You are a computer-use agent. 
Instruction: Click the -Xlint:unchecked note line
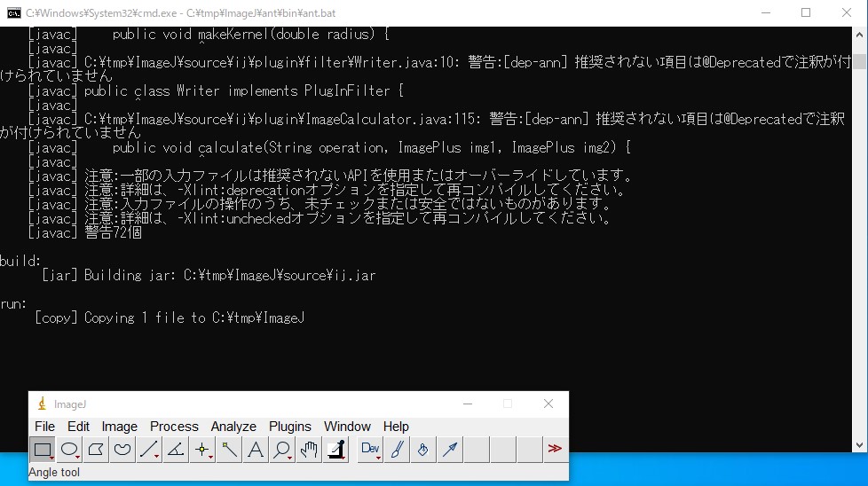[x=320, y=218]
